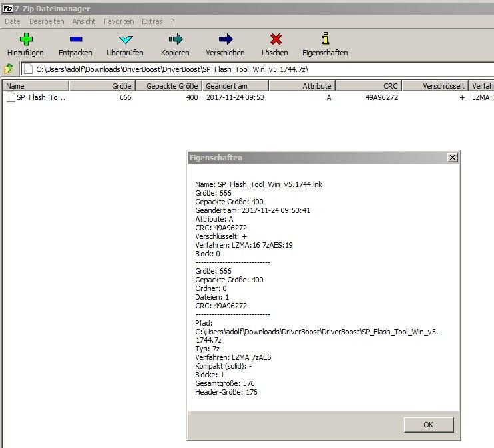This screenshot has width=494, height=448.
Task: Click the 49A96272 CRC cell in list
Action: coord(381,97)
